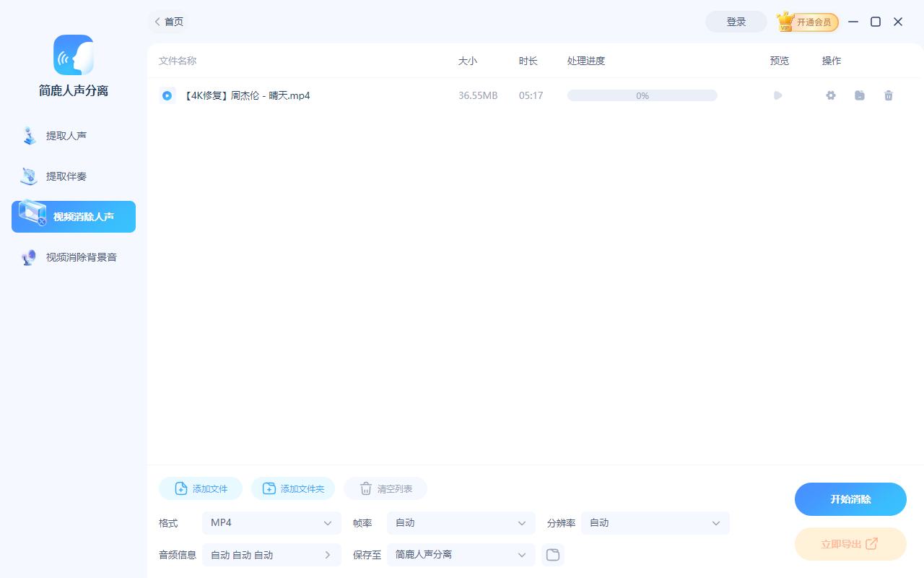Click the preview icon for the file
This screenshot has width=924, height=578.
point(777,95)
